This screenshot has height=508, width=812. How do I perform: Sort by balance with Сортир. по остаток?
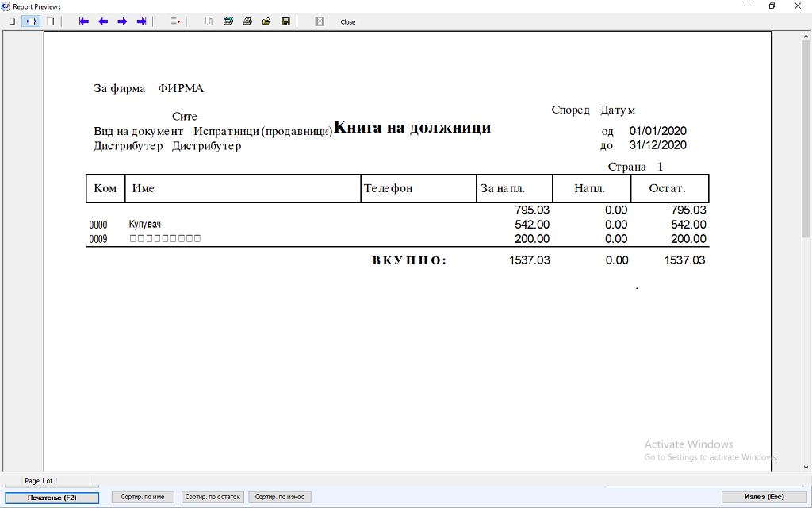(x=213, y=497)
